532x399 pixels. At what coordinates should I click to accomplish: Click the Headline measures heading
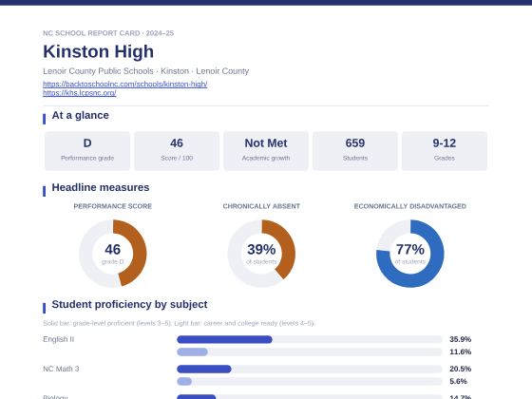pyautogui.click(x=101, y=188)
